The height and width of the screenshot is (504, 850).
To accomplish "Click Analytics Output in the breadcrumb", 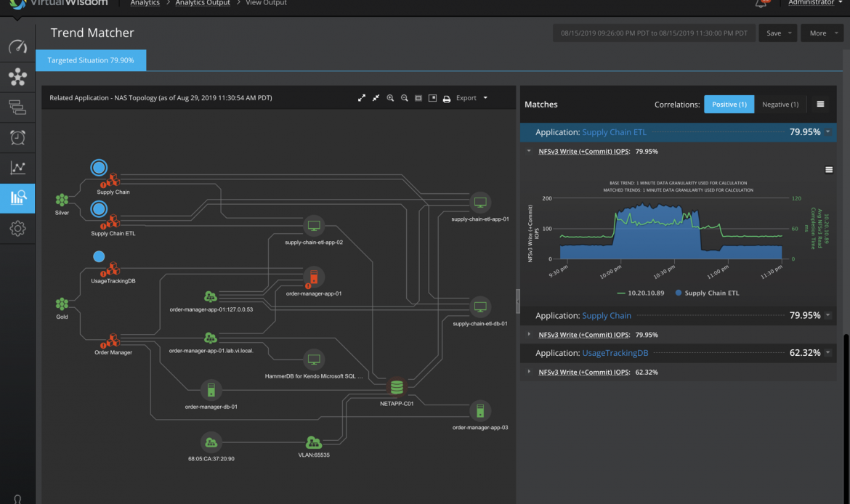I will [x=203, y=3].
